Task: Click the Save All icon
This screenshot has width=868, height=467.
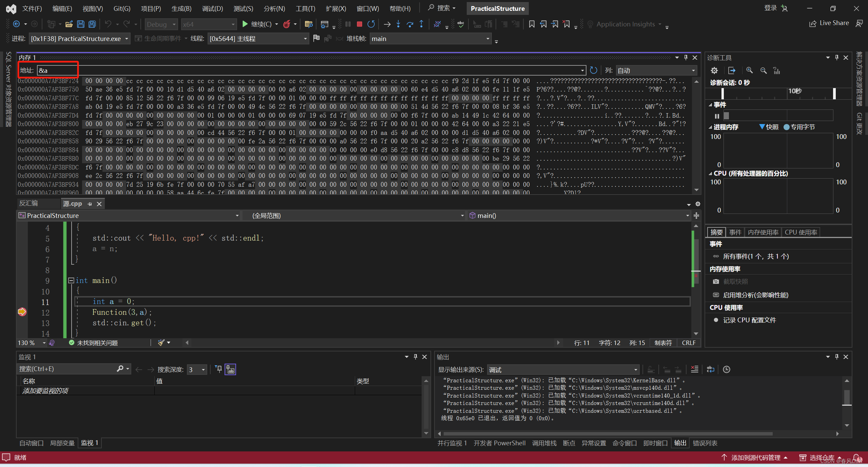Action: pyautogui.click(x=92, y=24)
